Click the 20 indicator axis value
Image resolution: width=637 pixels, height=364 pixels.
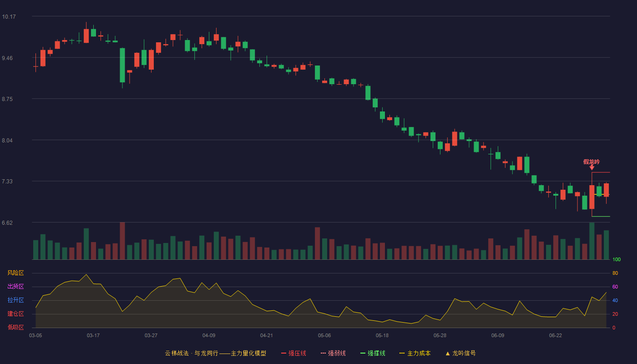615,314
